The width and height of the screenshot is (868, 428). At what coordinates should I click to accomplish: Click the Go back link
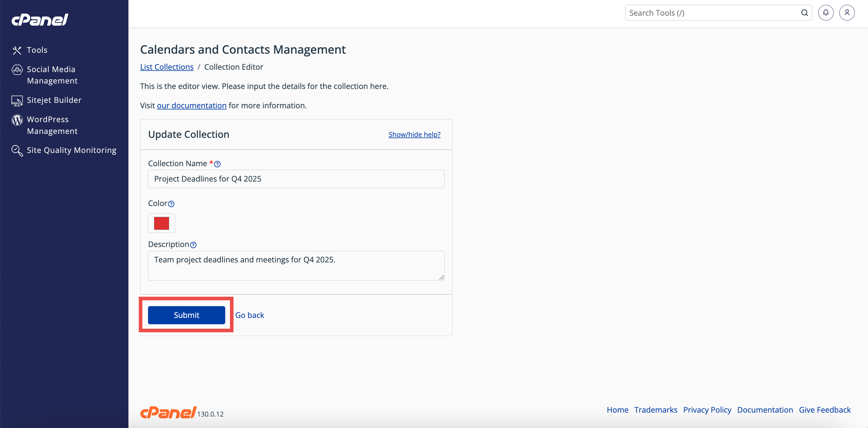[249, 315]
